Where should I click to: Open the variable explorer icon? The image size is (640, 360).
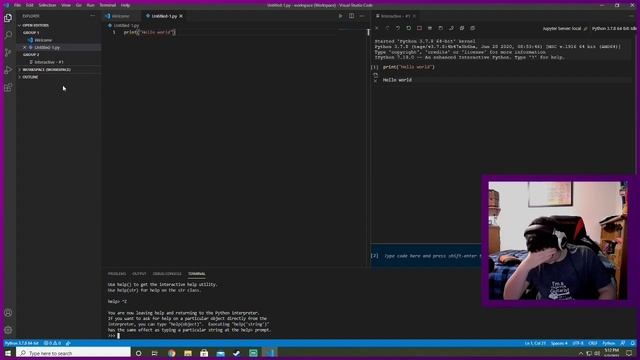click(430, 28)
